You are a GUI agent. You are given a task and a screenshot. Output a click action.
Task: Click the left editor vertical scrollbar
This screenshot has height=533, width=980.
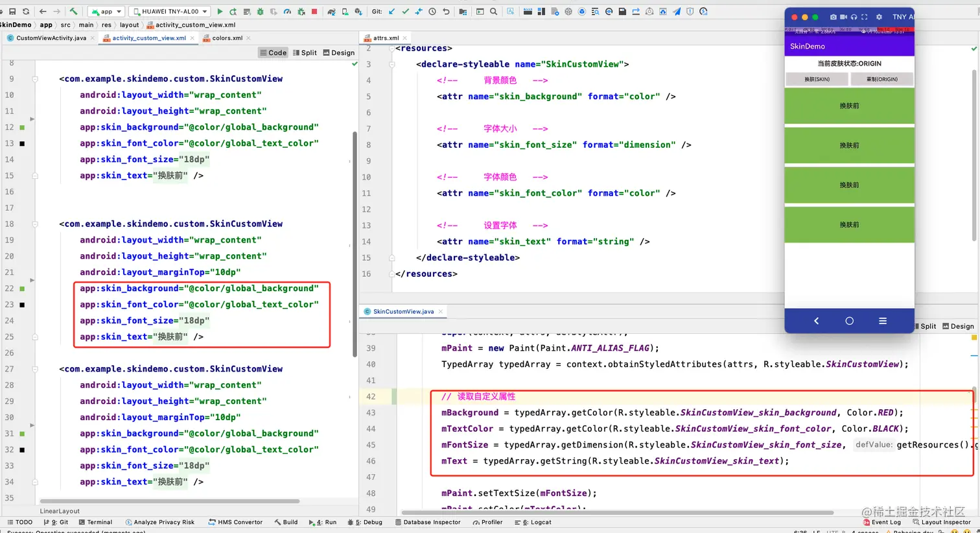(x=355, y=244)
